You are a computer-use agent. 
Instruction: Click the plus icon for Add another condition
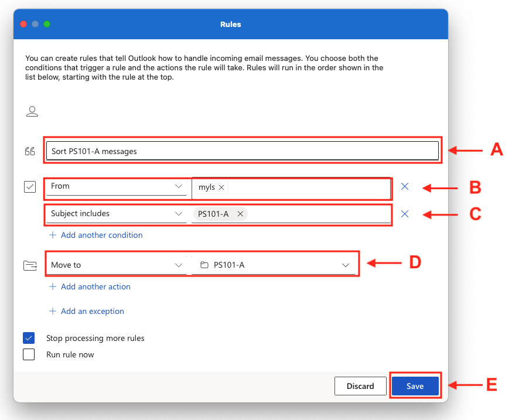(53, 235)
